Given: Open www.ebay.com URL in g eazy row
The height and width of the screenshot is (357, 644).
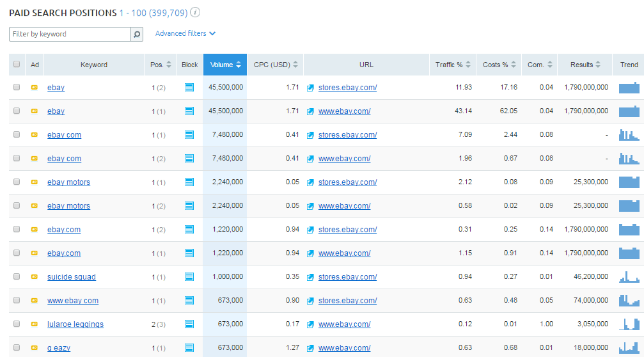Looking at the screenshot, I should pyautogui.click(x=345, y=348).
